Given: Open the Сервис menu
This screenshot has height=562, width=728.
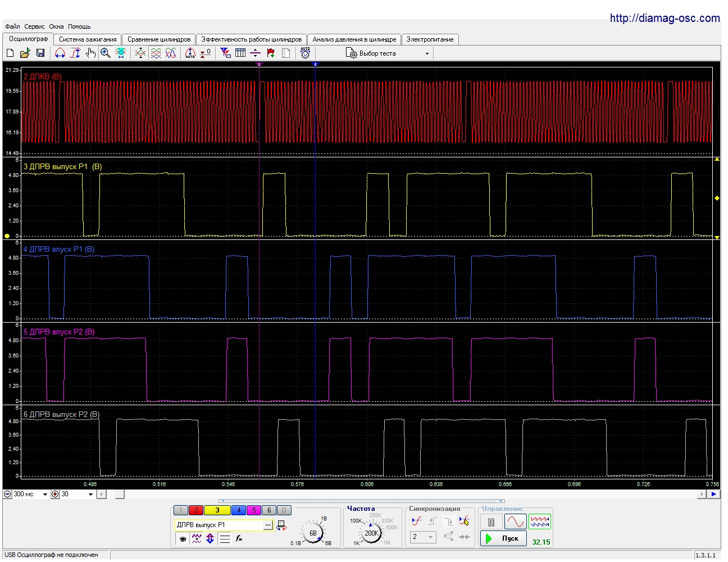Looking at the screenshot, I should point(34,26).
